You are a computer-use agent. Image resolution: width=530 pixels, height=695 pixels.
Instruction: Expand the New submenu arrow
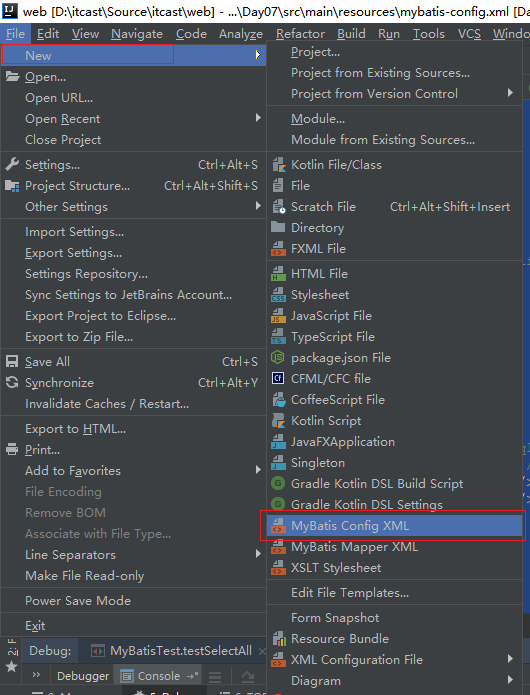(258, 55)
